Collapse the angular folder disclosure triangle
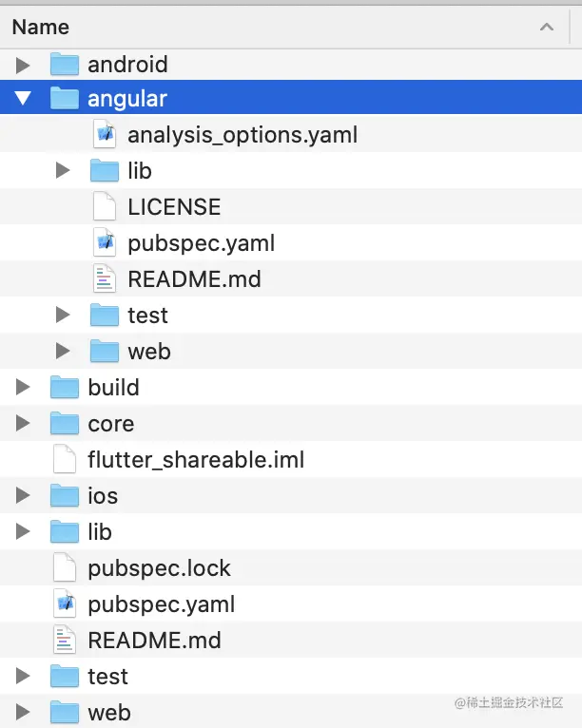 click(x=23, y=99)
